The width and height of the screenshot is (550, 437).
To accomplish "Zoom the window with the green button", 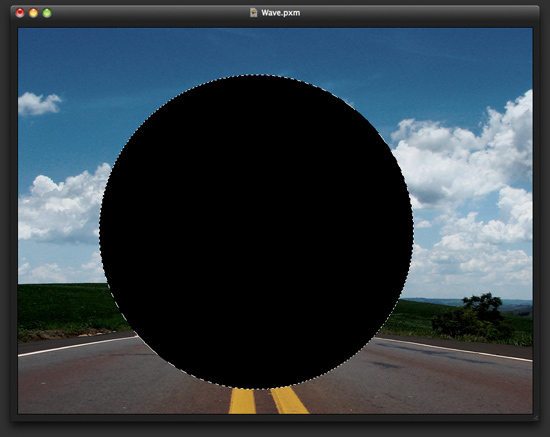I will pyautogui.click(x=47, y=13).
